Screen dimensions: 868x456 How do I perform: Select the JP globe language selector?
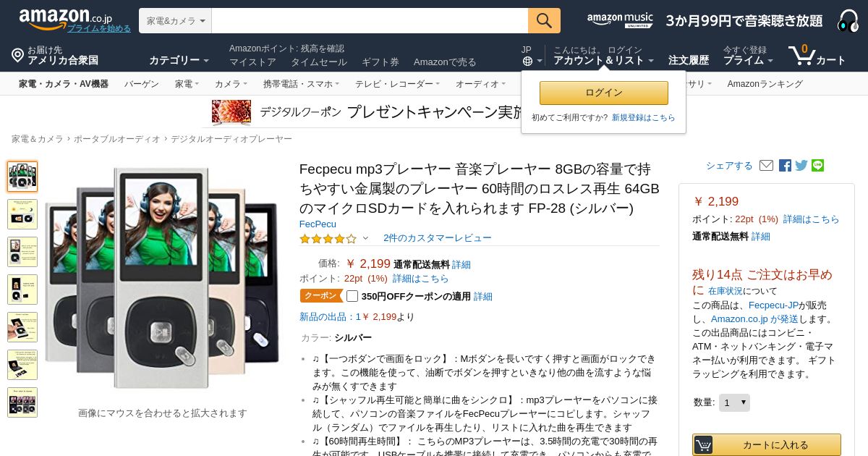pyautogui.click(x=532, y=56)
